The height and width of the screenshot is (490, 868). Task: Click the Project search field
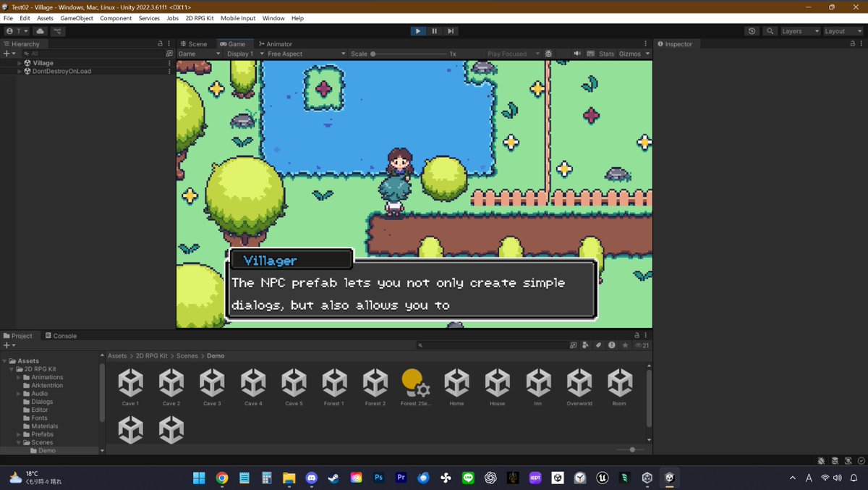[x=494, y=345]
